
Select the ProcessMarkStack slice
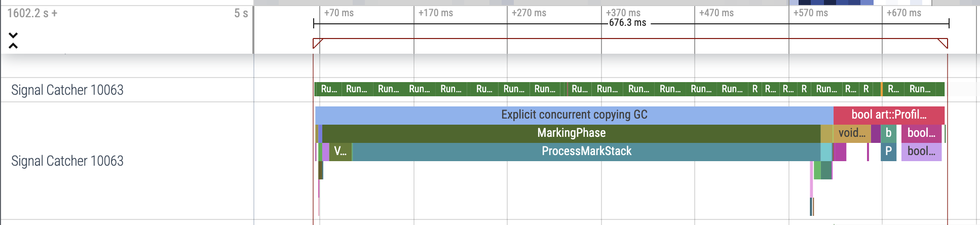point(586,152)
